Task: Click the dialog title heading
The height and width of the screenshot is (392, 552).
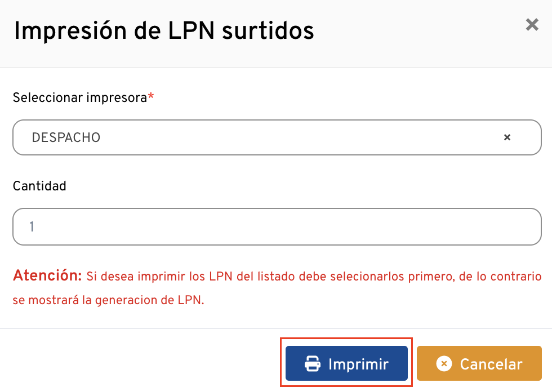Action: (163, 31)
